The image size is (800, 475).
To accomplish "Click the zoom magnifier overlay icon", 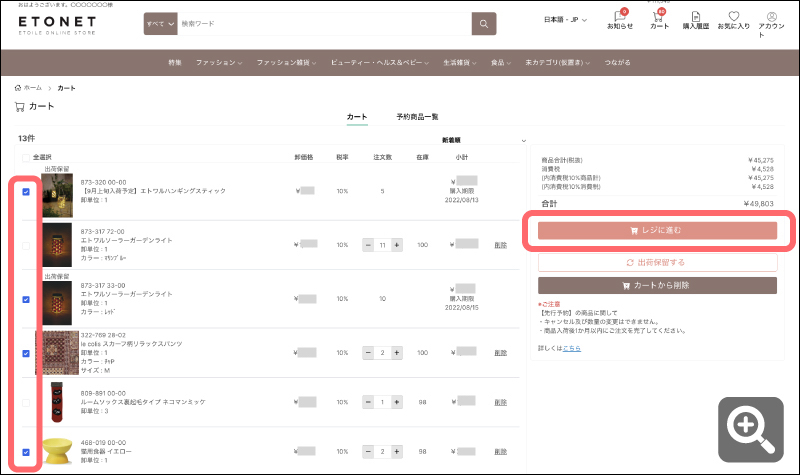I will (751, 430).
